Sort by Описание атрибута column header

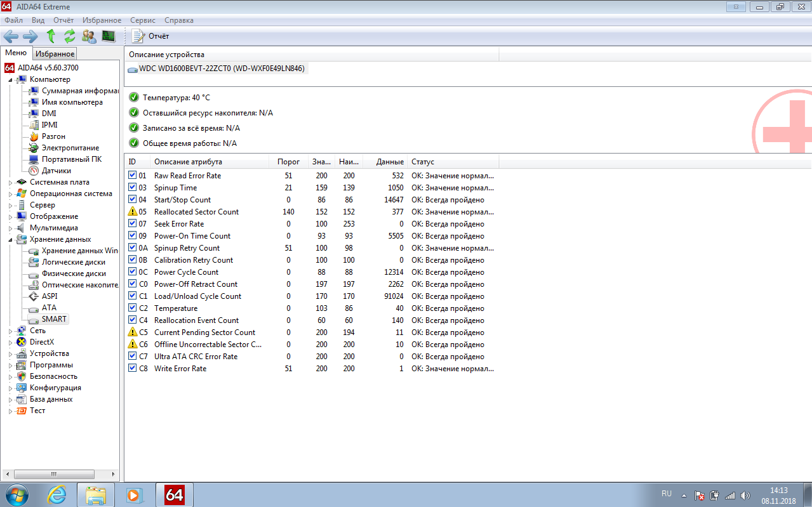pos(209,162)
